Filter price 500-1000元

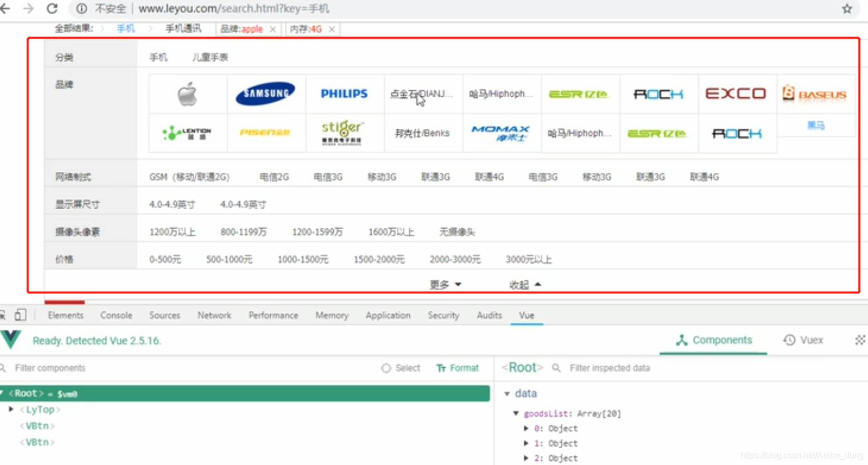click(229, 259)
